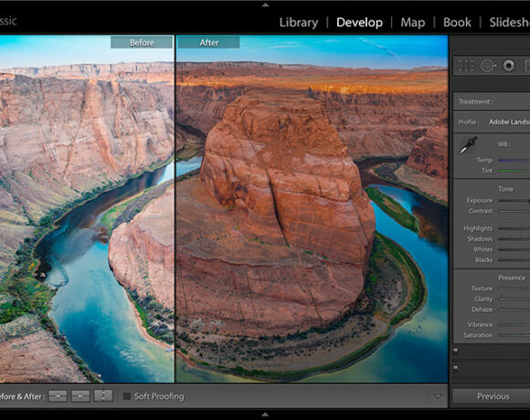
Task: Open the Slideshow module
Action: 509,22
